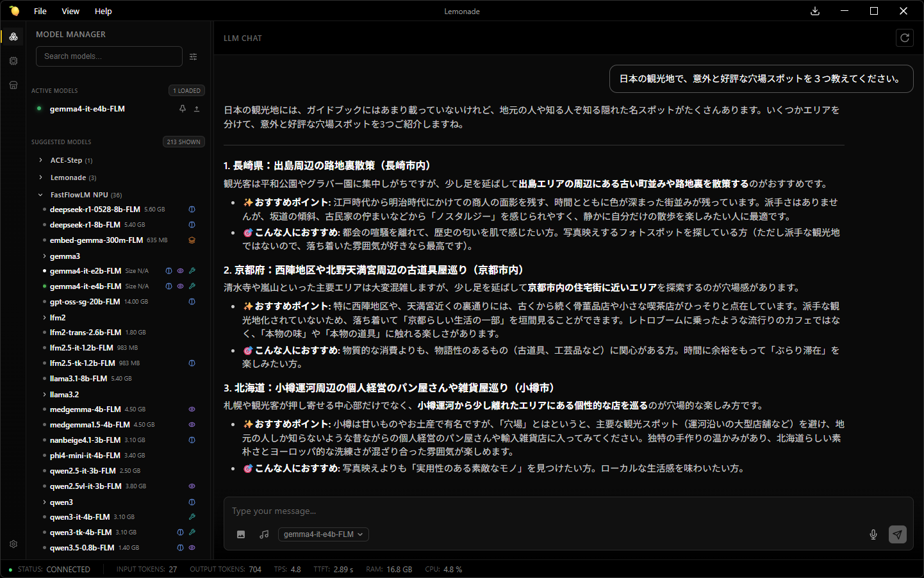924x578 pixels.
Task: Expand the lfm2 model family
Action: (x=44, y=318)
